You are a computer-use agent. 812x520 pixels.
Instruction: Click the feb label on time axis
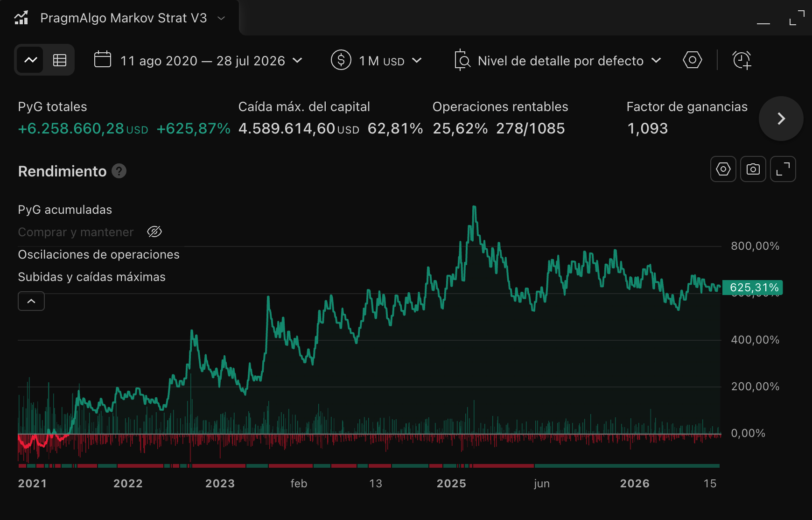coord(299,484)
